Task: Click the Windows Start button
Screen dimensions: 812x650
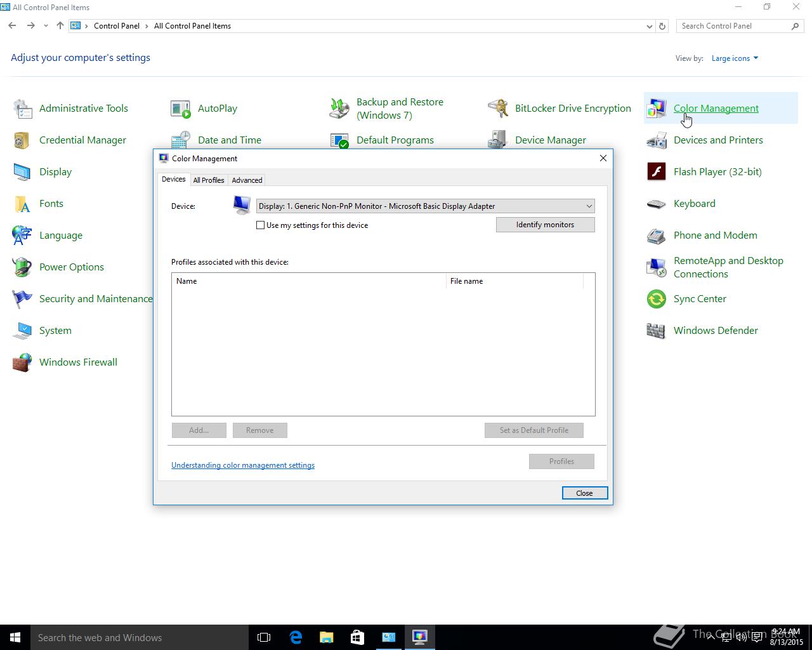Action: click(x=15, y=637)
